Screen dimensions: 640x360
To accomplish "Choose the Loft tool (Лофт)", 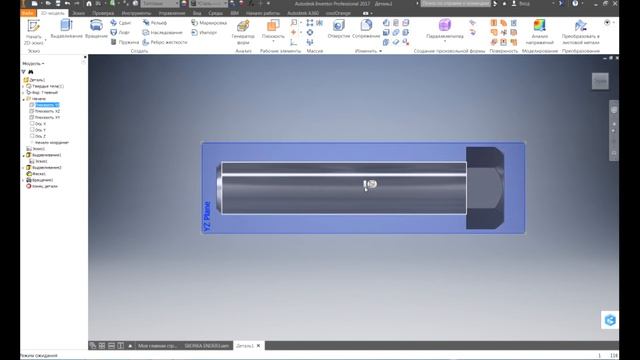I will coord(120,32).
